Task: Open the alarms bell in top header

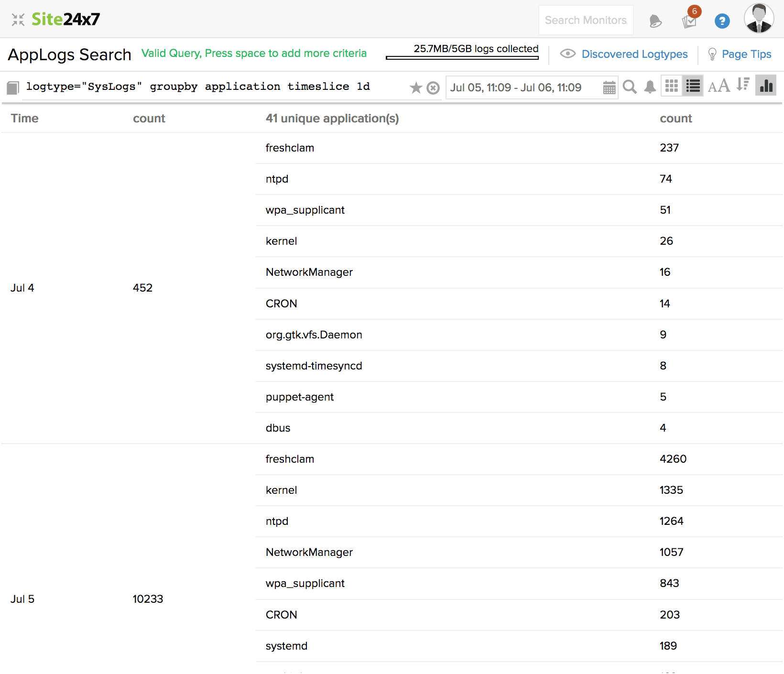Action: click(655, 21)
